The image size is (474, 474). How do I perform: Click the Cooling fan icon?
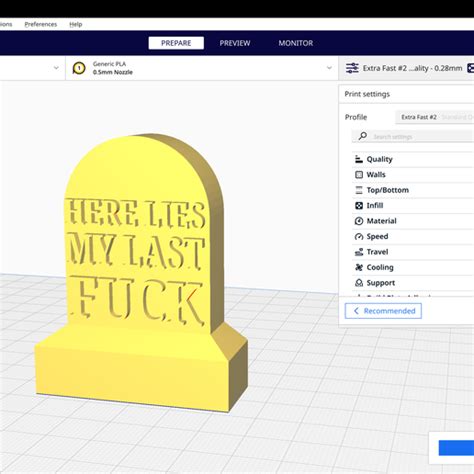click(x=359, y=267)
